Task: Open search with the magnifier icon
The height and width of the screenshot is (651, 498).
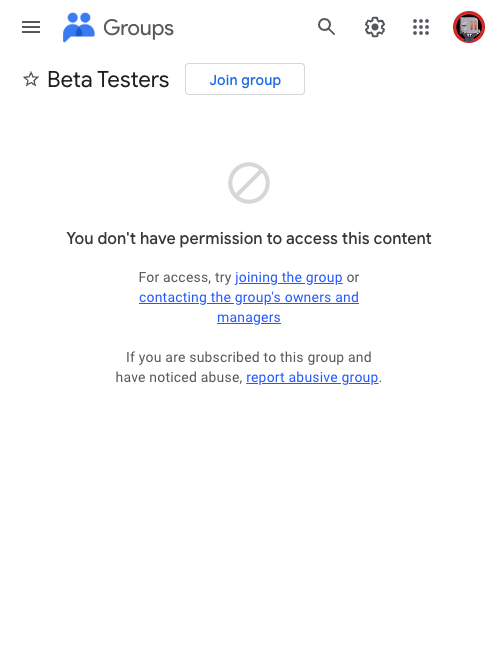Action: (x=326, y=27)
